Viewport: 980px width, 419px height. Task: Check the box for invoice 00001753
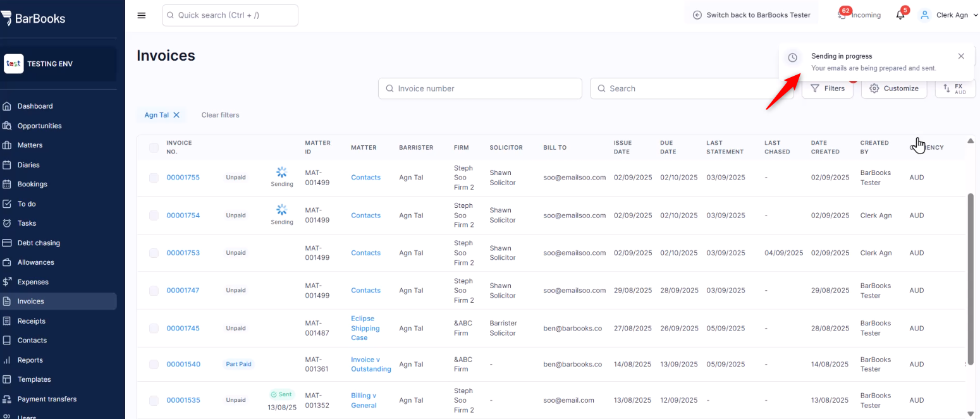(x=154, y=253)
